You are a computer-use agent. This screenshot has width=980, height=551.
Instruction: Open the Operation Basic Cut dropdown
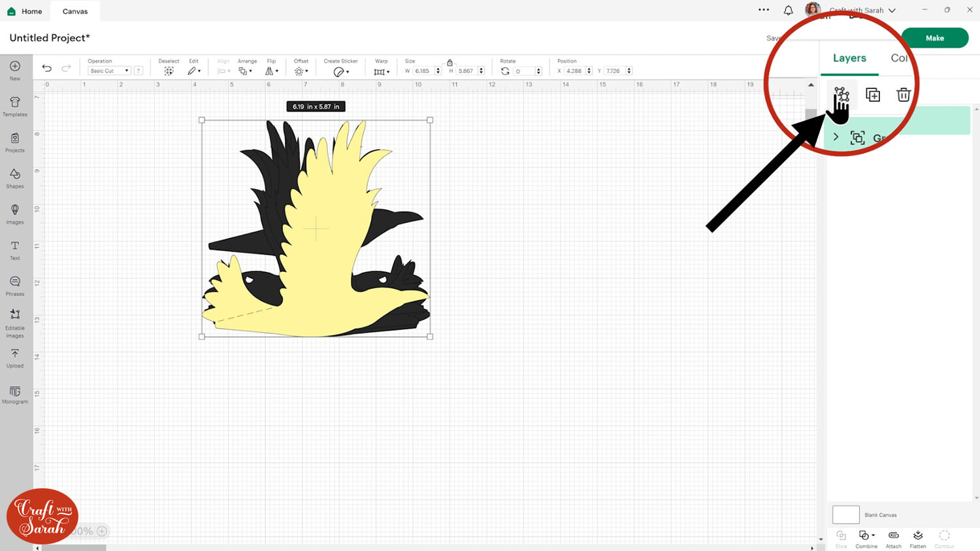[109, 71]
